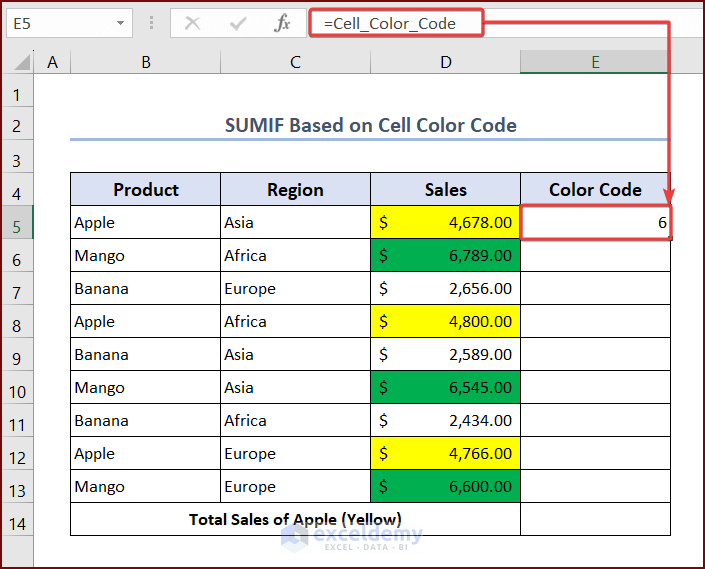705x569 pixels.
Task: Open the Name Box dropdown arrow
Action: point(121,23)
